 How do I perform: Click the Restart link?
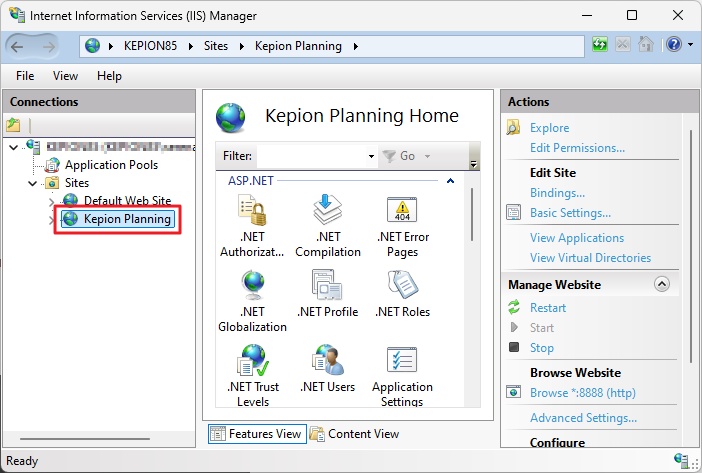[548, 307]
